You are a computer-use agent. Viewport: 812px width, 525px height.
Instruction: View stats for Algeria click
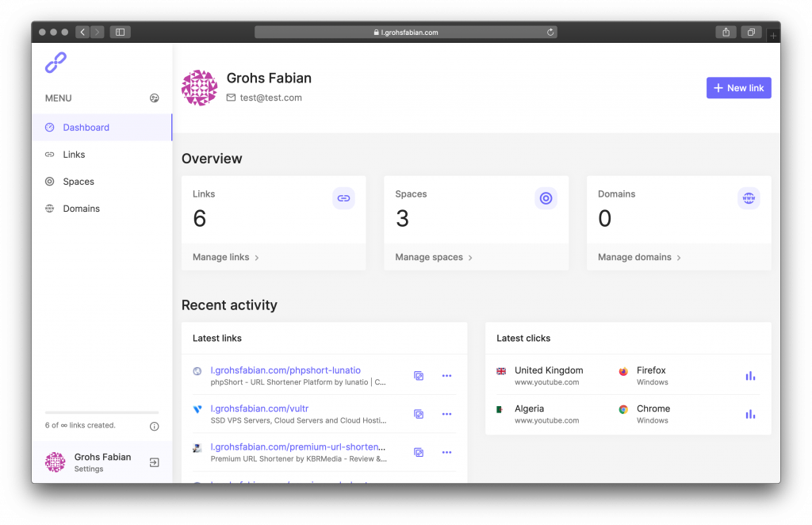[750, 414]
